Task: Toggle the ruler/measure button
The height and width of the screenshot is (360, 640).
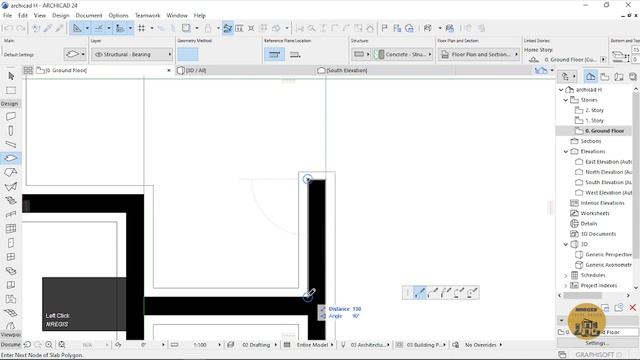Action: coord(120,28)
